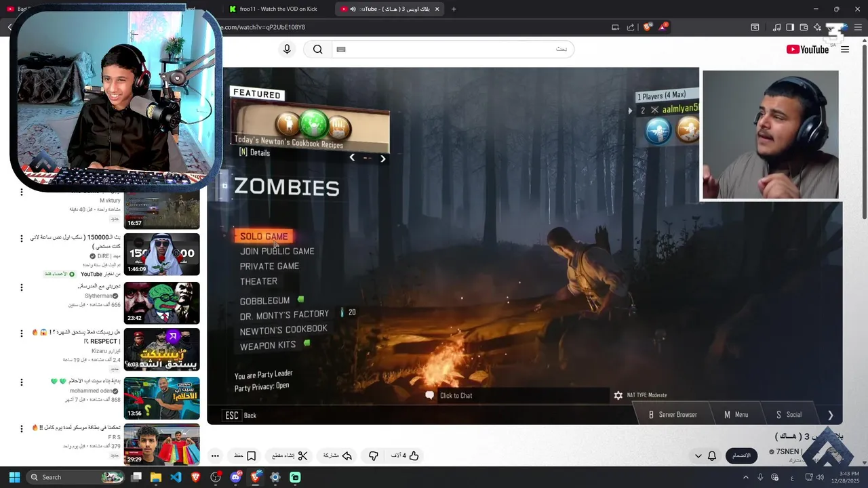The width and height of the screenshot is (868, 488).
Task: Click the Server Browser game tab
Action: [x=673, y=415]
